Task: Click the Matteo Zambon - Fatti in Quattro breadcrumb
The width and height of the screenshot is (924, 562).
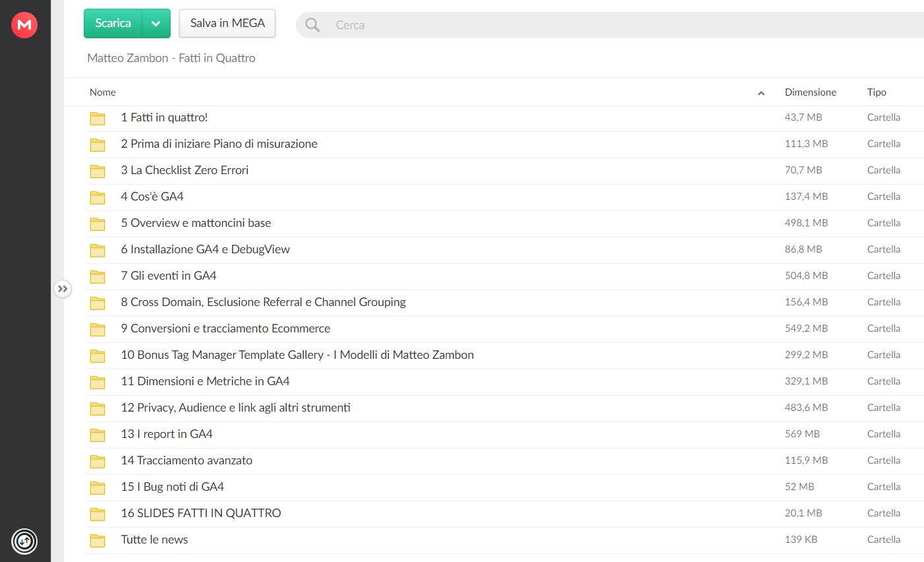Action: tap(171, 58)
